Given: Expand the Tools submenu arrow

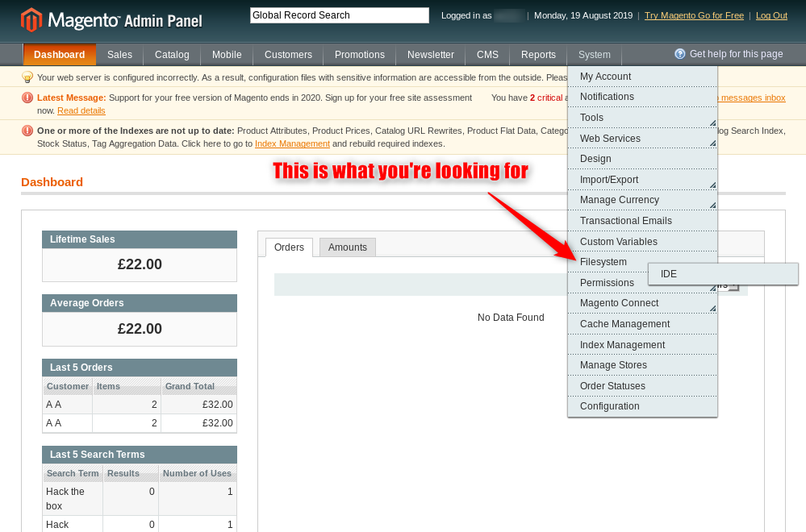Looking at the screenshot, I should pyautogui.click(x=712, y=123).
